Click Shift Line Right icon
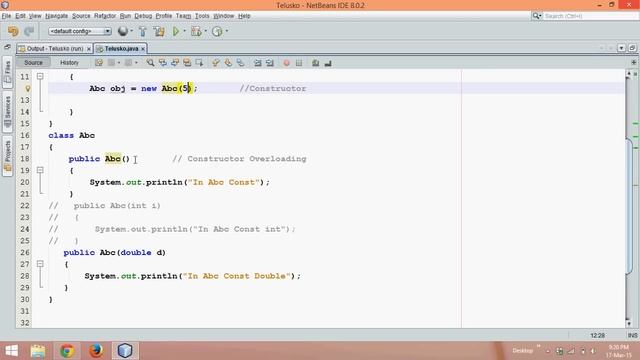This screenshot has height=360, width=640. tap(269, 63)
